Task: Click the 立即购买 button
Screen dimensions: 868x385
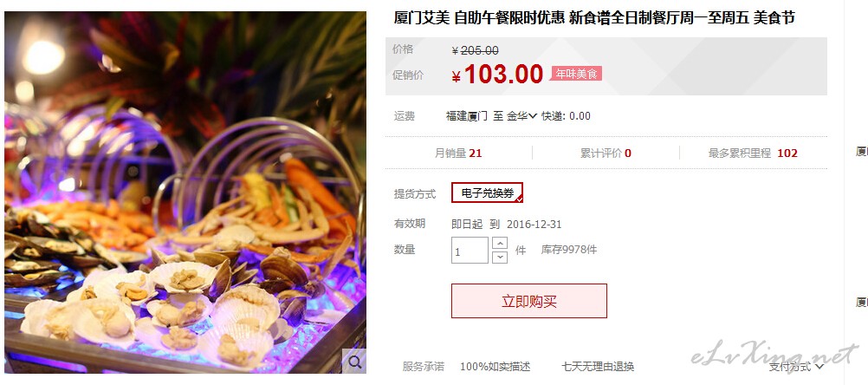Action: [528, 301]
